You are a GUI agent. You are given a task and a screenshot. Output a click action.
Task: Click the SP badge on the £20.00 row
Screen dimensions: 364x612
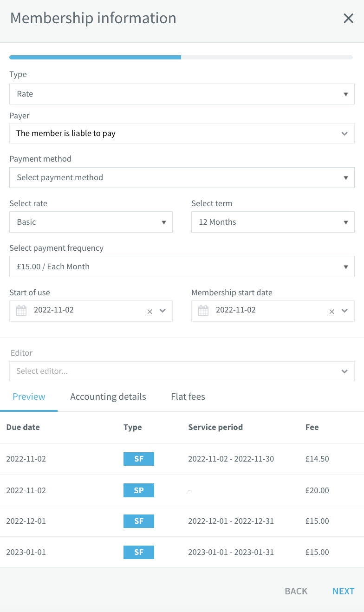[x=139, y=490]
